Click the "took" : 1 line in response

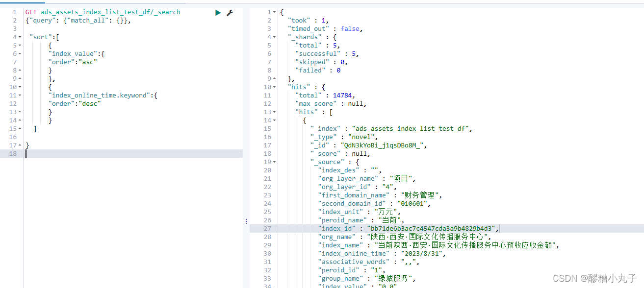[x=308, y=21]
